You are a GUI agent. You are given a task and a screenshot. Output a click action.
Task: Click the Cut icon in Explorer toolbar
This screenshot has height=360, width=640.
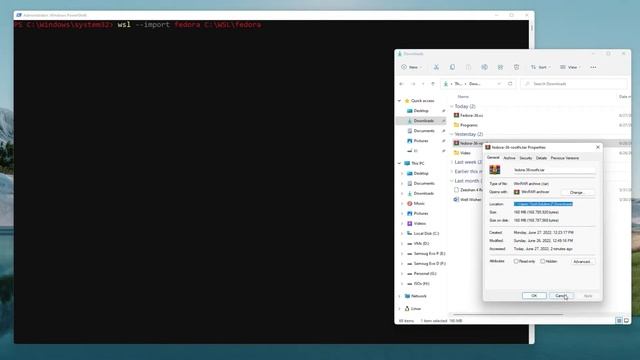(x=436, y=67)
